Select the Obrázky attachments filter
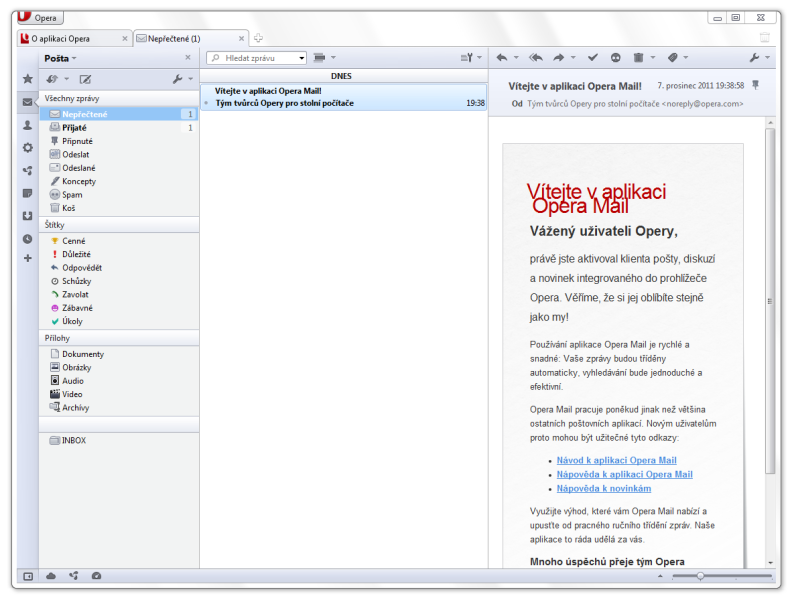 click(120, 368)
